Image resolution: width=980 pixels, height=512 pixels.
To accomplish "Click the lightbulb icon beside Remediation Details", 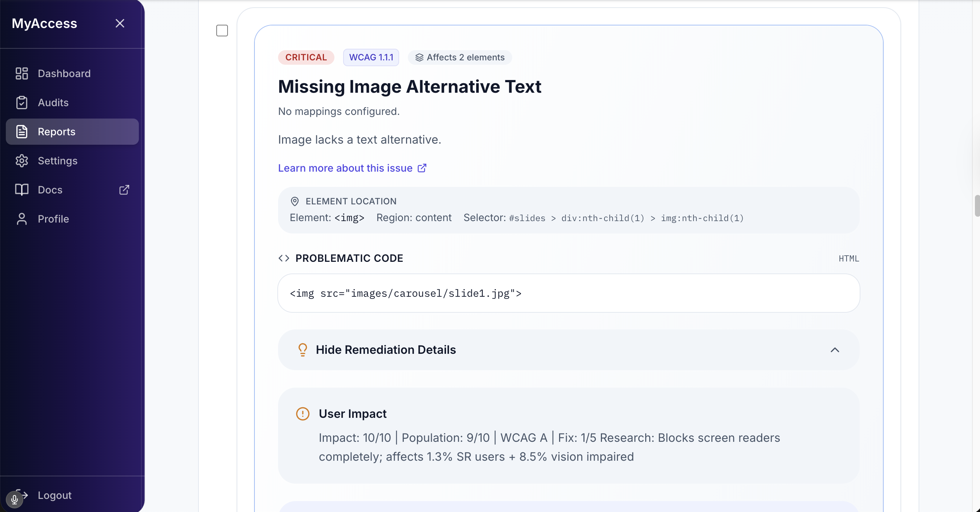I will tap(302, 349).
